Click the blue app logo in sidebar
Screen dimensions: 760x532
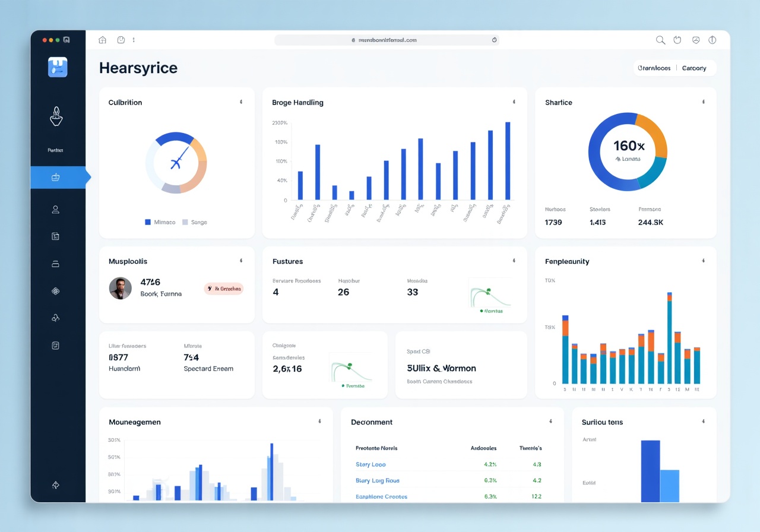tap(58, 67)
